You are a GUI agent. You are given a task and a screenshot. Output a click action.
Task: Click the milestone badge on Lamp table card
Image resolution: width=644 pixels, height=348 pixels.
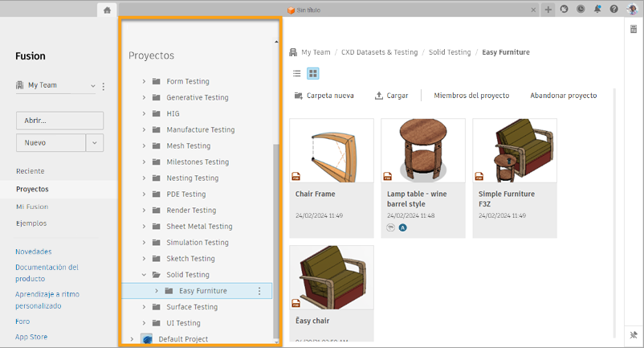pyautogui.click(x=390, y=227)
